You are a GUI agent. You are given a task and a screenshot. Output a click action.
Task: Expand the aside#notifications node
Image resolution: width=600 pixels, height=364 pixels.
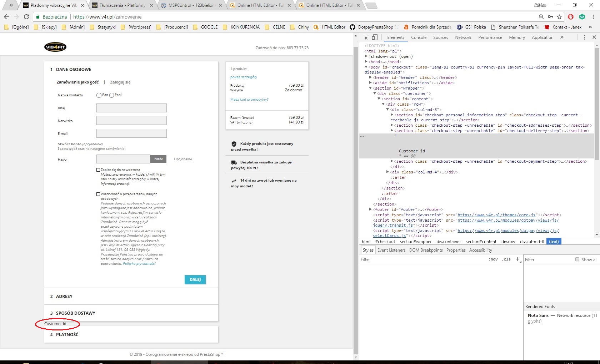371,83
